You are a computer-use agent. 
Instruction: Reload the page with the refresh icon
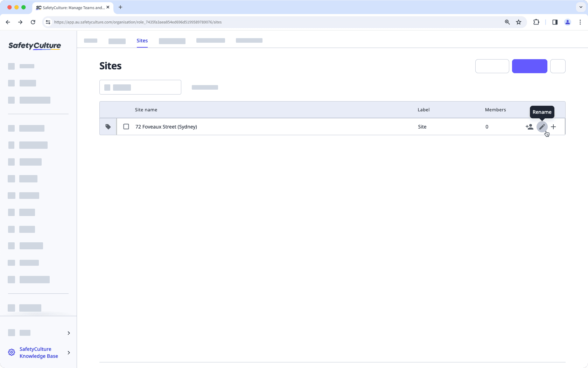pos(33,22)
